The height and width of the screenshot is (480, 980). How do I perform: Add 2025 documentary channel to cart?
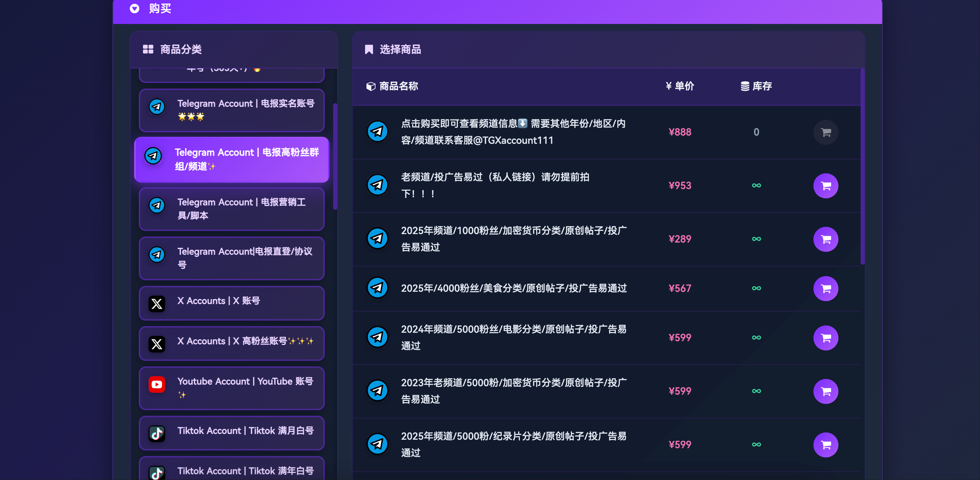[825, 444]
